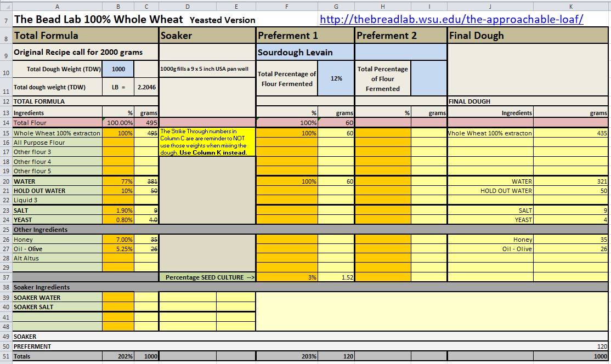Select the 12% flour fermented cell in Preferment 1

(336, 78)
